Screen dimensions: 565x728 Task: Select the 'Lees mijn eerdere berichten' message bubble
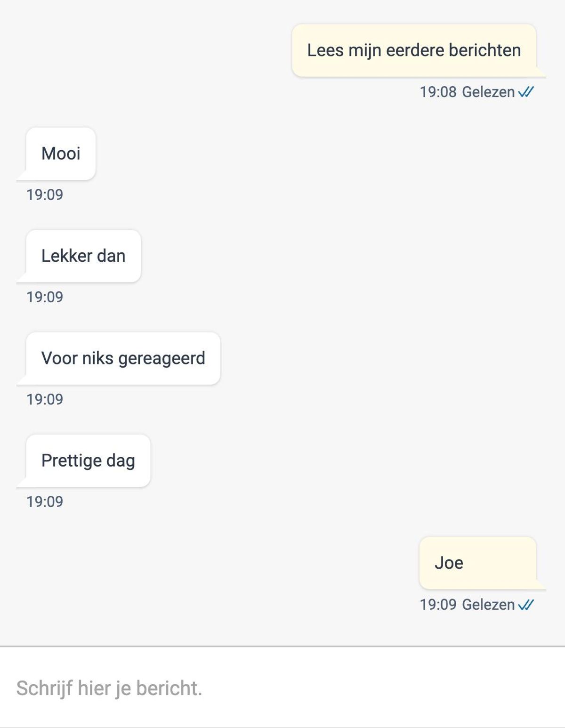point(414,50)
